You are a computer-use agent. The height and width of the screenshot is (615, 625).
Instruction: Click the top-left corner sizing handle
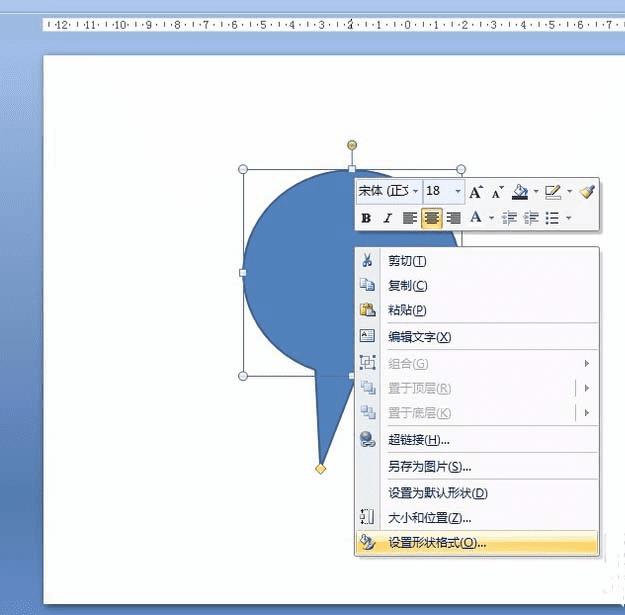[243, 169]
